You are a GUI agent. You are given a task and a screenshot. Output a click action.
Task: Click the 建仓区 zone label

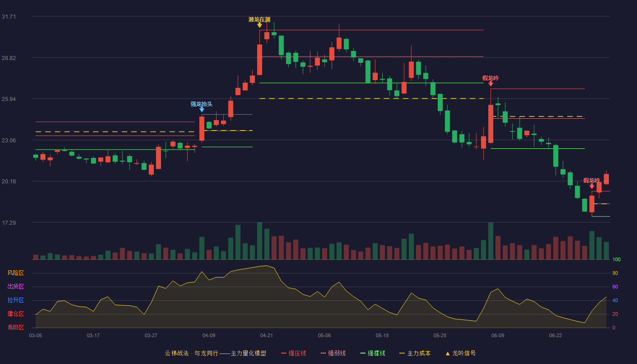15,314
